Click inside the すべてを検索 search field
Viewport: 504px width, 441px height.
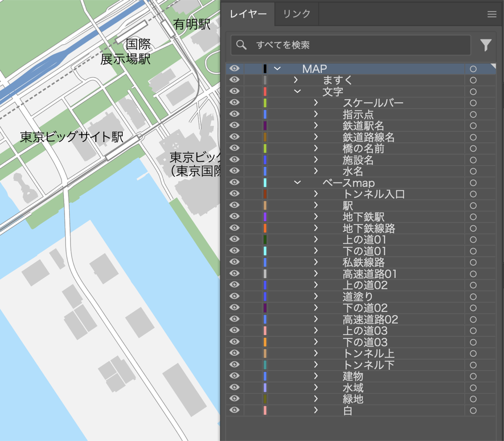click(x=328, y=45)
